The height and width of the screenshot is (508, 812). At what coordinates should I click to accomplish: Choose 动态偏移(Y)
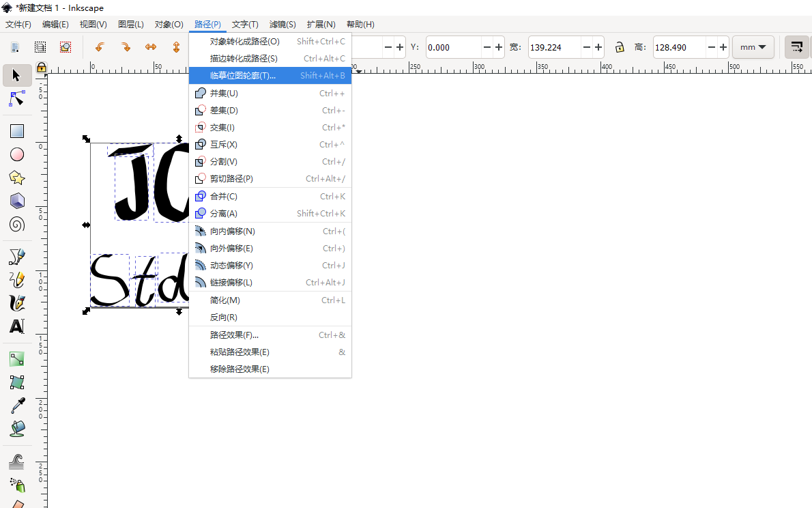coord(270,266)
